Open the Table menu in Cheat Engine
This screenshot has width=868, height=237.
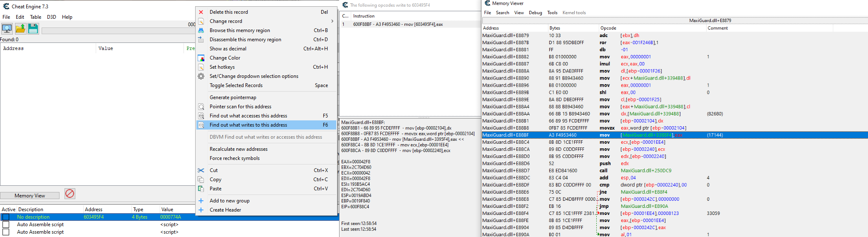(x=35, y=17)
